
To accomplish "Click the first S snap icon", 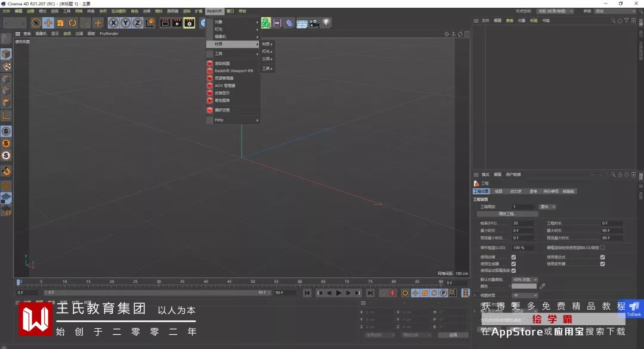I will coord(6,131).
